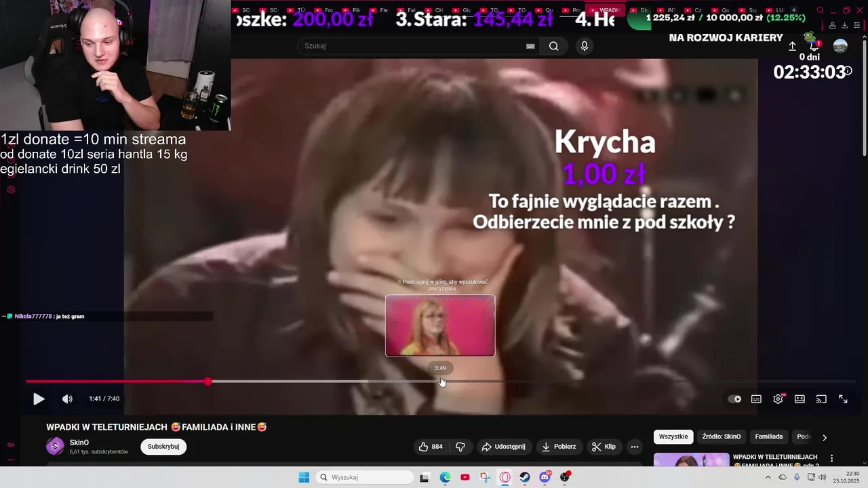This screenshot has height=488, width=868.
Task: Open Steam from the taskbar
Action: (525, 477)
